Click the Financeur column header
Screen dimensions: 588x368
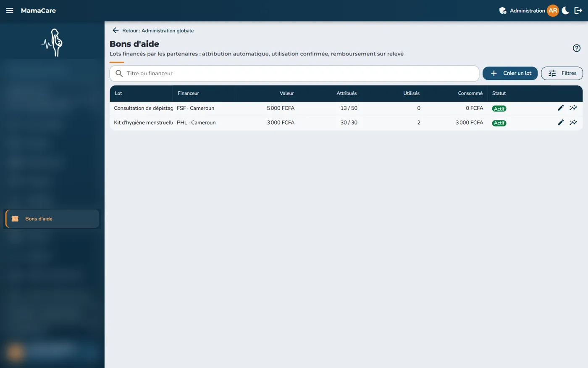[188, 93]
